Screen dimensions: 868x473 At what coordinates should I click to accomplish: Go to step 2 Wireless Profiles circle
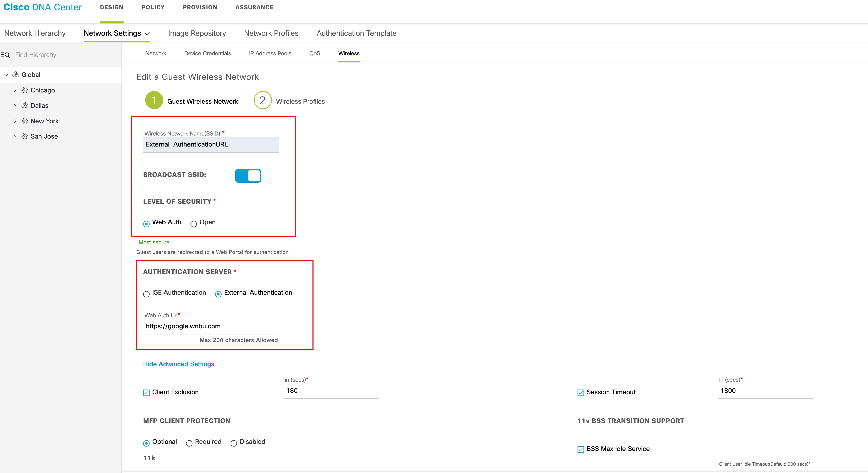(262, 100)
